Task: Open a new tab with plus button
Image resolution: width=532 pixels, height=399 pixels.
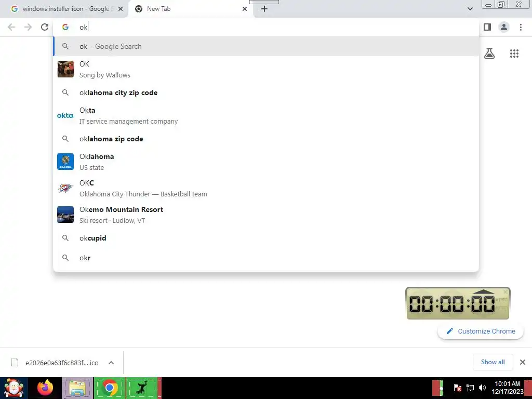Action: 264,9
